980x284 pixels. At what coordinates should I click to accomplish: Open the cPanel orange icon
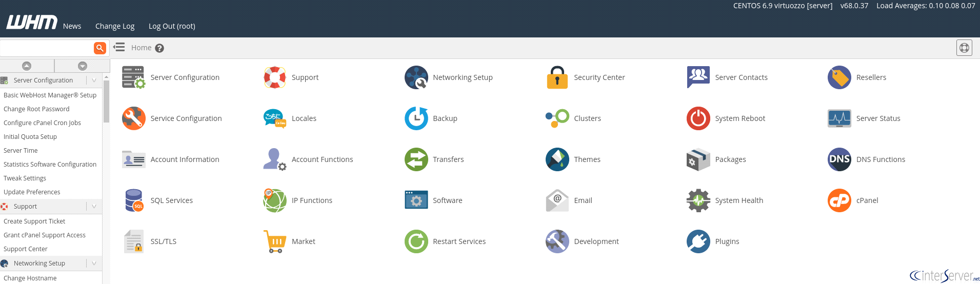(x=839, y=200)
